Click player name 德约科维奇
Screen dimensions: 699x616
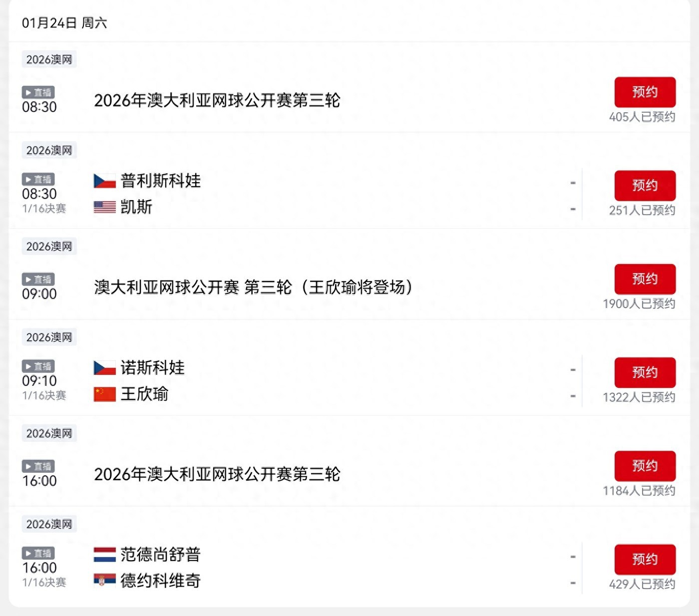(x=160, y=581)
